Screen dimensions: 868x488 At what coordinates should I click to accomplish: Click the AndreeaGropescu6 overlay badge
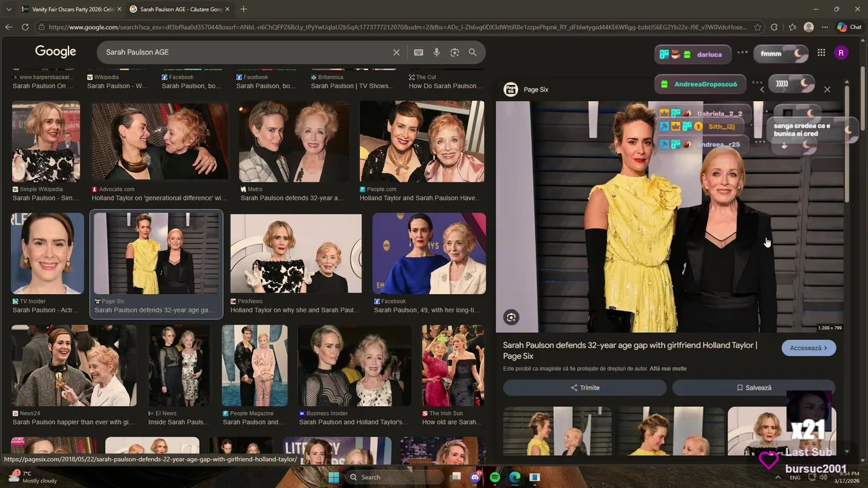click(698, 84)
